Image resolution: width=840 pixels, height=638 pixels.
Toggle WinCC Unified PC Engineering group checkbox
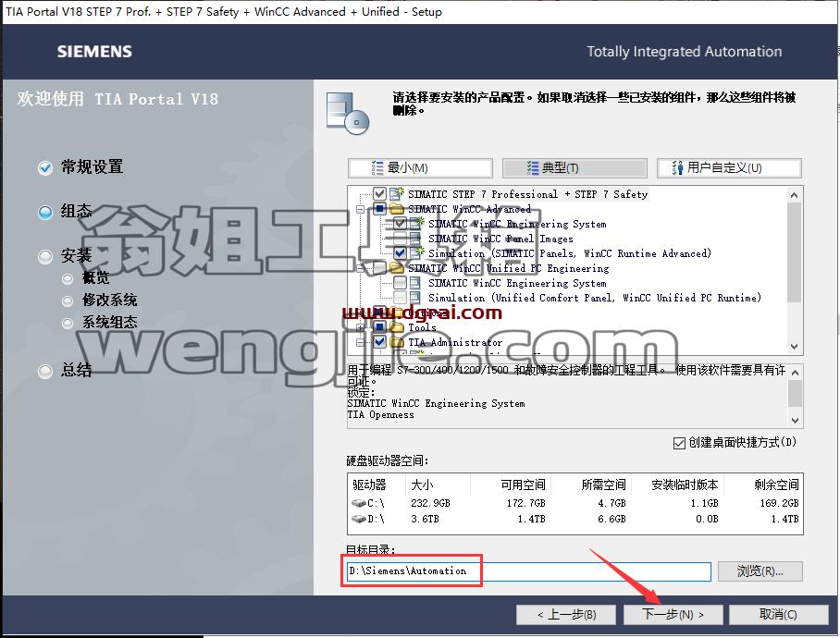click(379, 267)
